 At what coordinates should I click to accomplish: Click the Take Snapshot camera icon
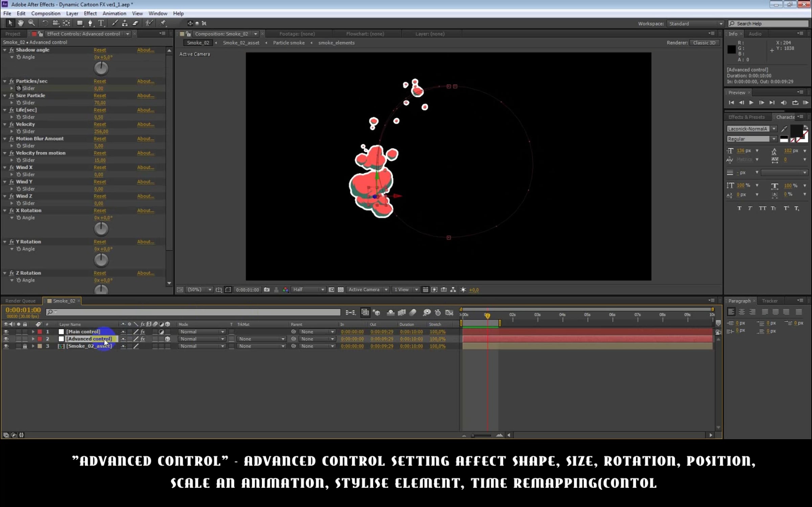[267, 290]
